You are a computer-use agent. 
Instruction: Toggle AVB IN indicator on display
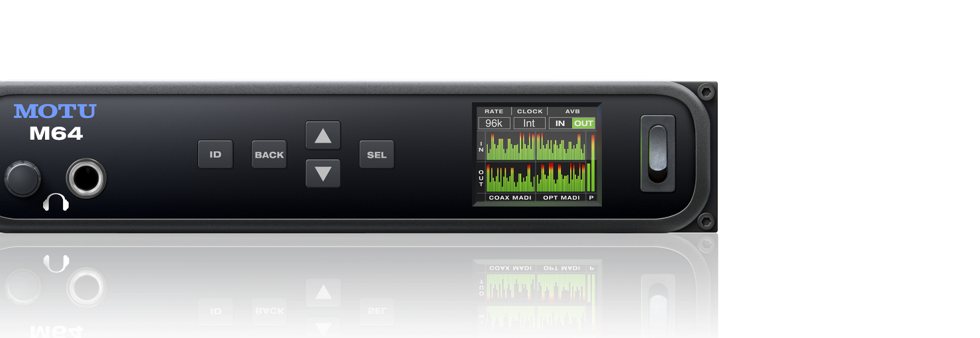(x=560, y=123)
